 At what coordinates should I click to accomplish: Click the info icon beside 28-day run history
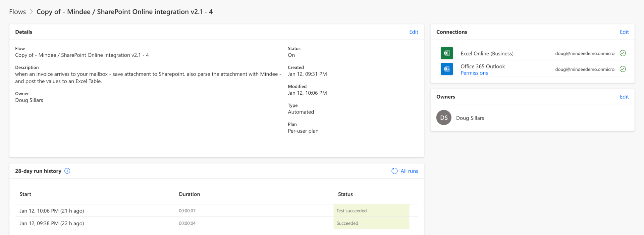(x=67, y=171)
